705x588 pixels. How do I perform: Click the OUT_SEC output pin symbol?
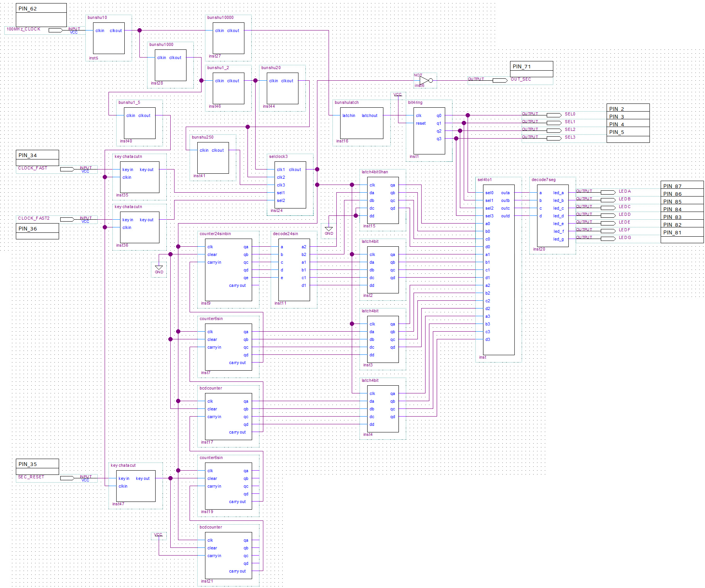[500, 80]
